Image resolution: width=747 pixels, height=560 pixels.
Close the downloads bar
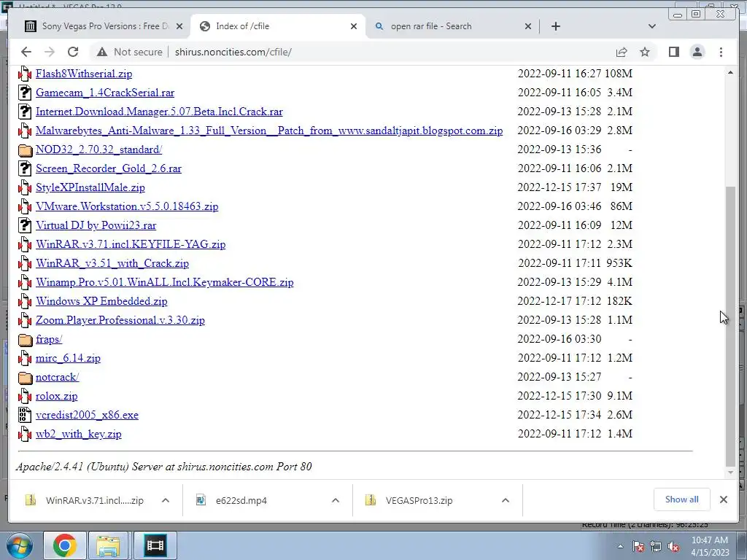pyautogui.click(x=723, y=499)
